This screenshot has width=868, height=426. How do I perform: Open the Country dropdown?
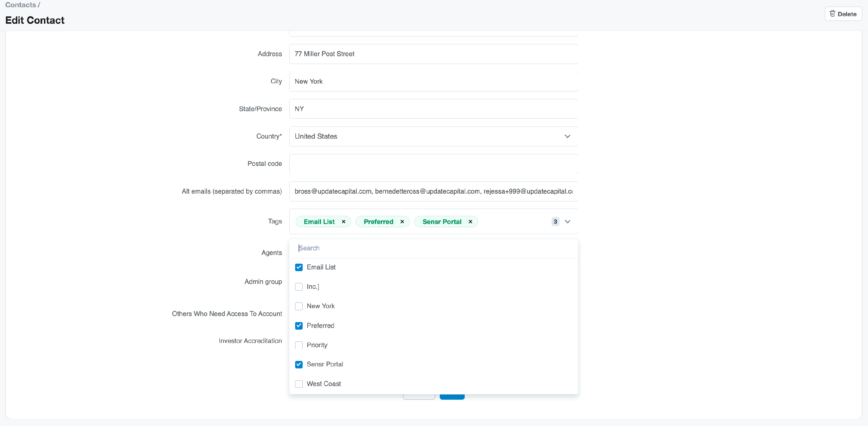click(x=433, y=136)
